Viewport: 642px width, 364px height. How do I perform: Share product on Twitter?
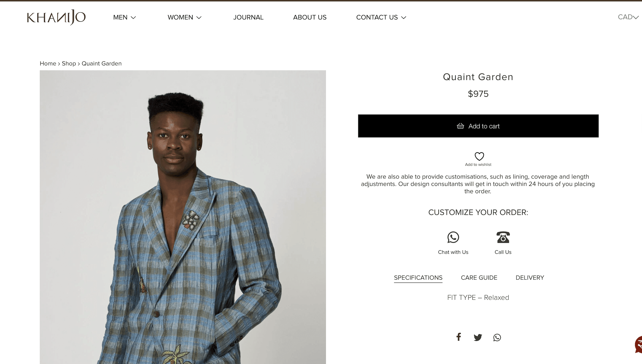pyautogui.click(x=478, y=337)
